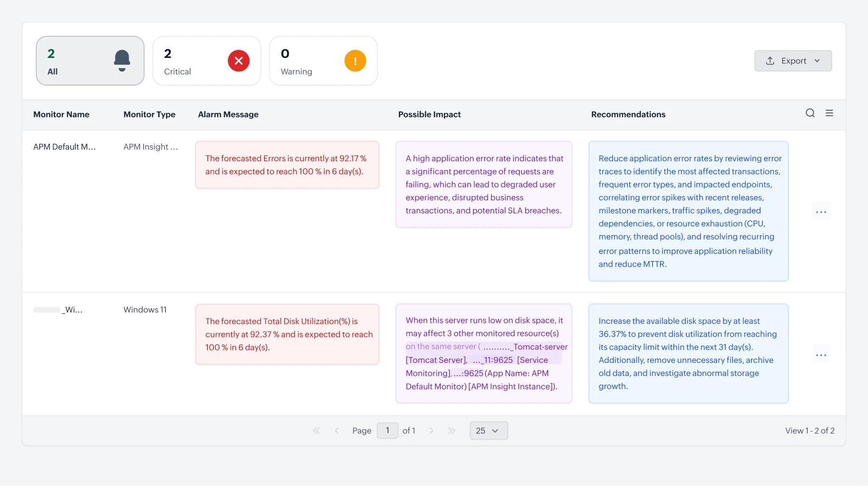Select the All alarms filter card

tap(90, 61)
